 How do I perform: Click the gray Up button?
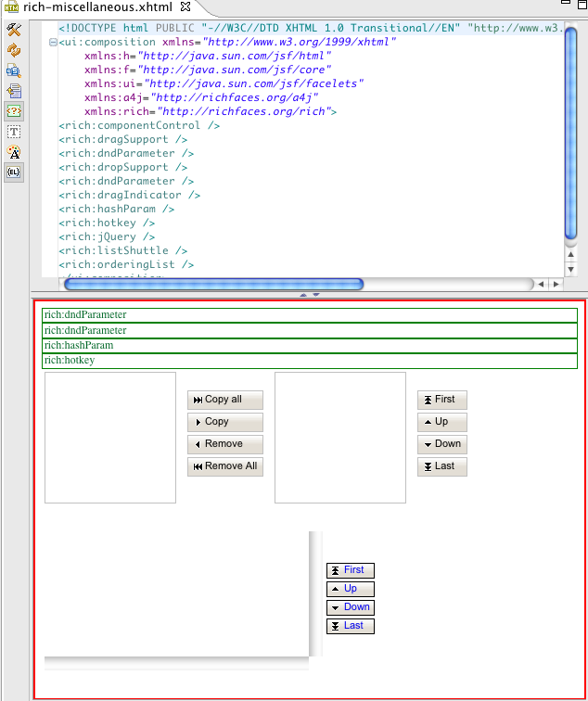441,422
